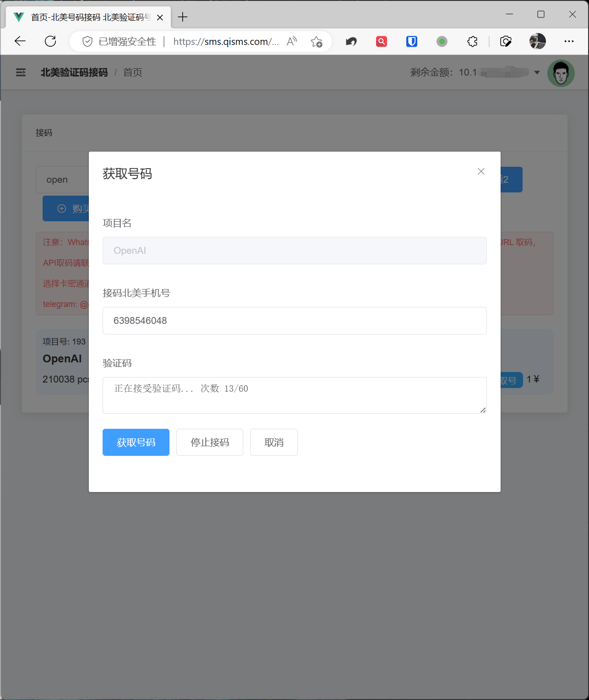Screen dimensions: 589x700
Task: Close the 获取号码 dialog with X
Action: (x=481, y=171)
